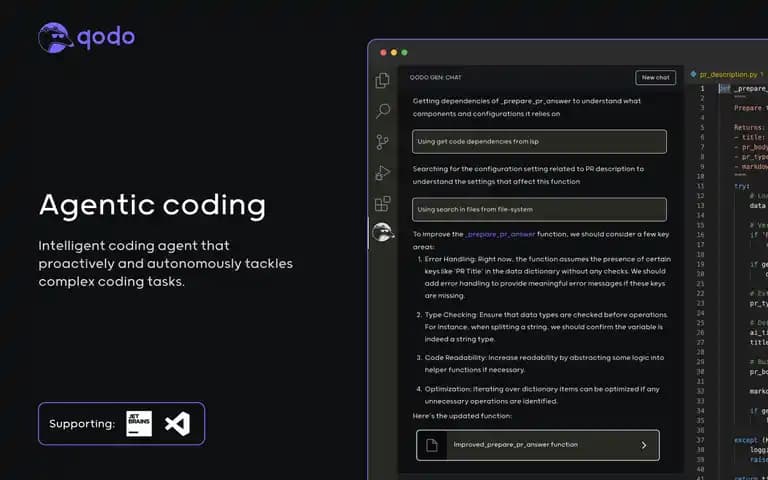Click the 'Optimization' list item text
Image resolution: width=768 pixels, height=480 pixels.
pos(542,395)
